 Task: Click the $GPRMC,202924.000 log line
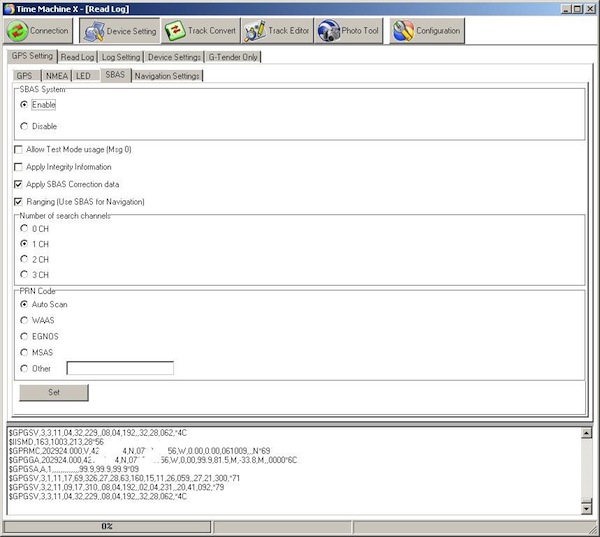139,451
